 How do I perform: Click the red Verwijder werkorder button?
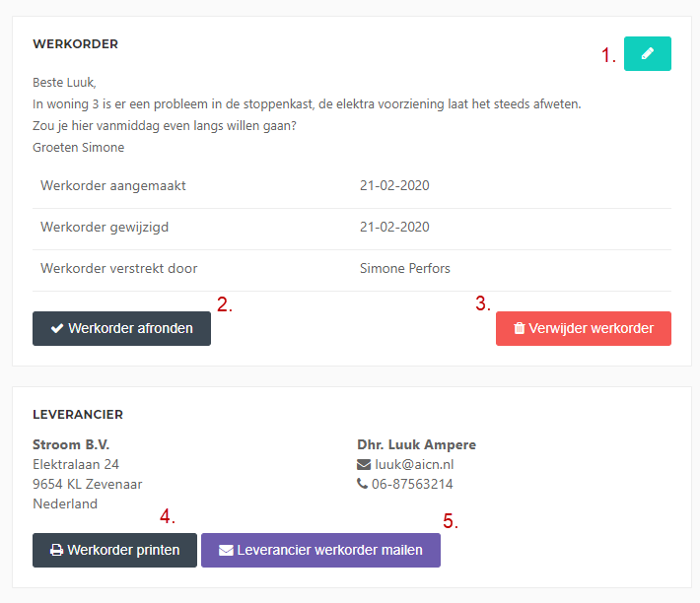584,328
